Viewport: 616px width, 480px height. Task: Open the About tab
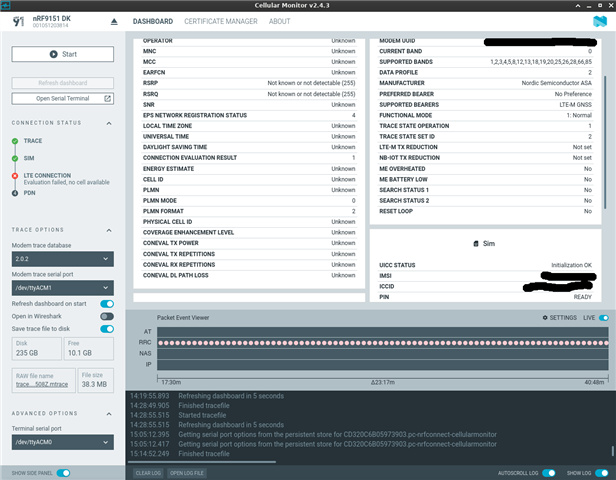[279, 21]
